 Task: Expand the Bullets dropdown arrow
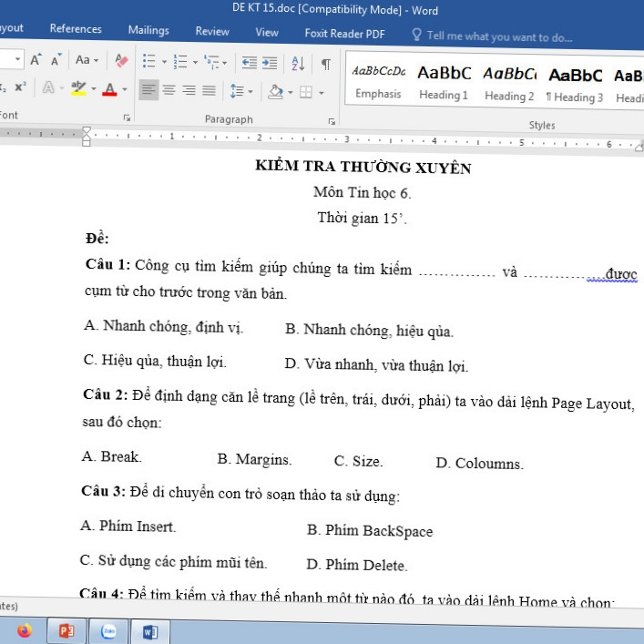[164, 62]
